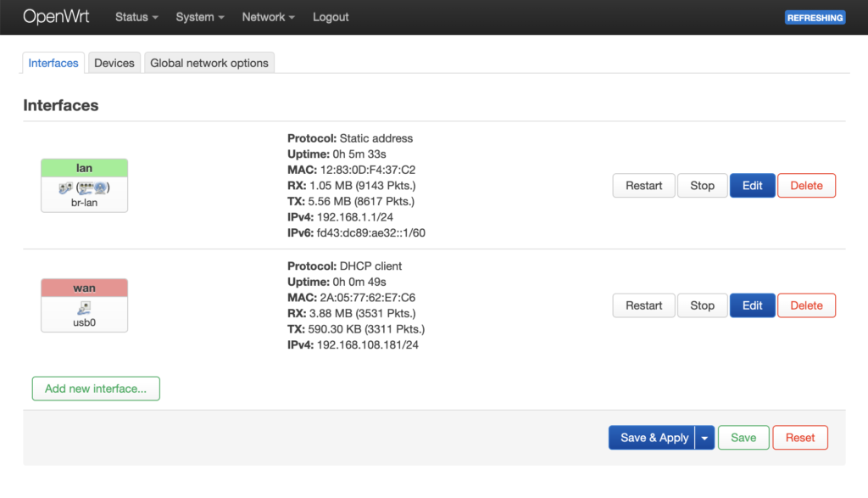The height and width of the screenshot is (498, 868).
Task: Open the Network dropdown menu
Action: pyautogui.click(x=268, y=17)
